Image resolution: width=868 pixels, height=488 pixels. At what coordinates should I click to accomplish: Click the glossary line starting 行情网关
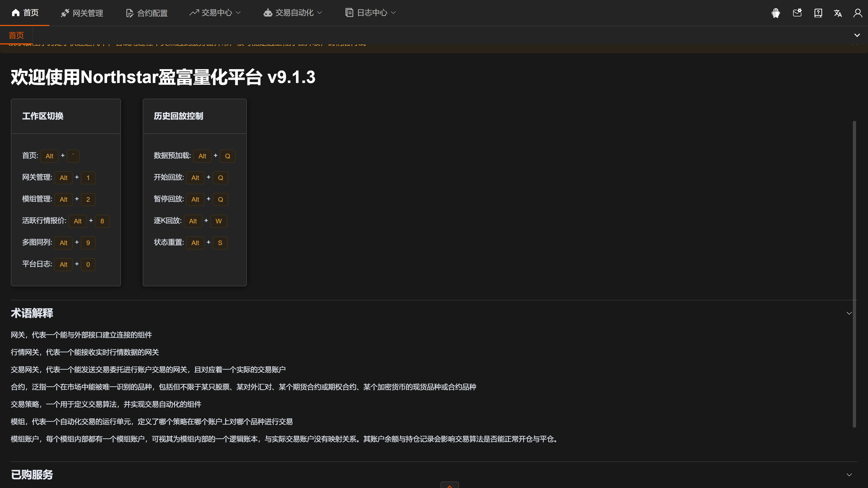tap(85, 352)
